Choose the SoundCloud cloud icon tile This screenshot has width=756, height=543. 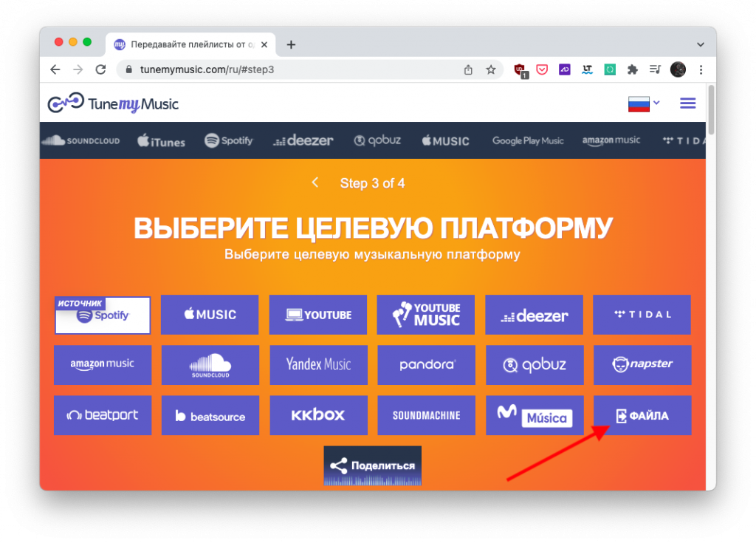[210, 365]
